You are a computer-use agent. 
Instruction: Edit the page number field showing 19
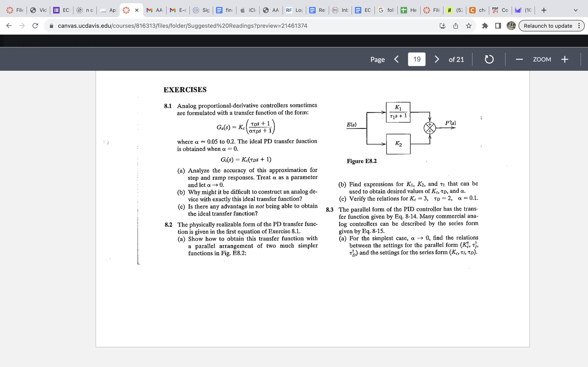click(416, 59)
